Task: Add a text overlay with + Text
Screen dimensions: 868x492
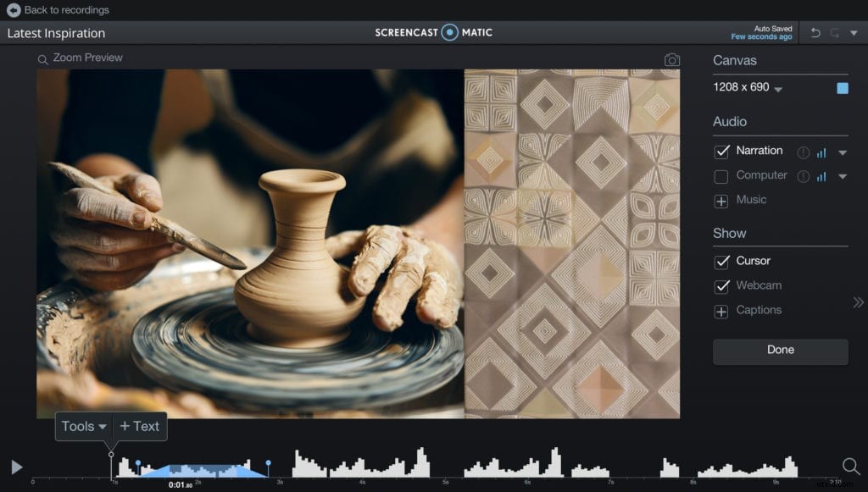Action: pyautogui.click(x=139, y=427)
